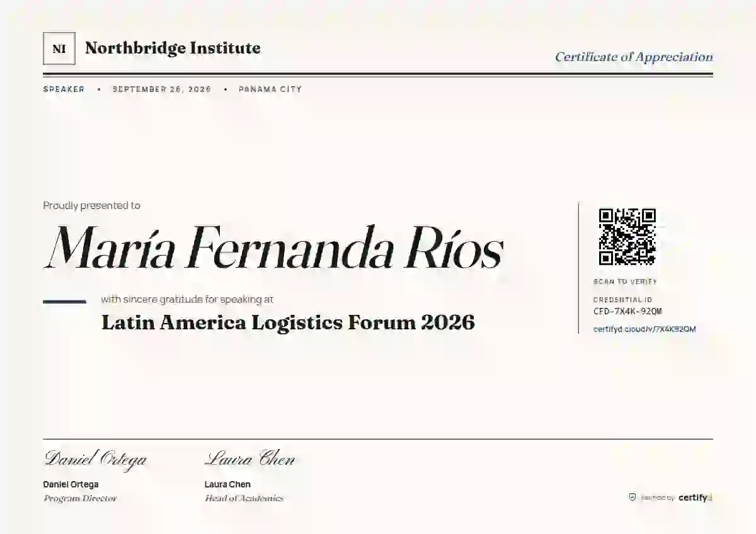Click the Certifyd shield icon

pos(633,497)
